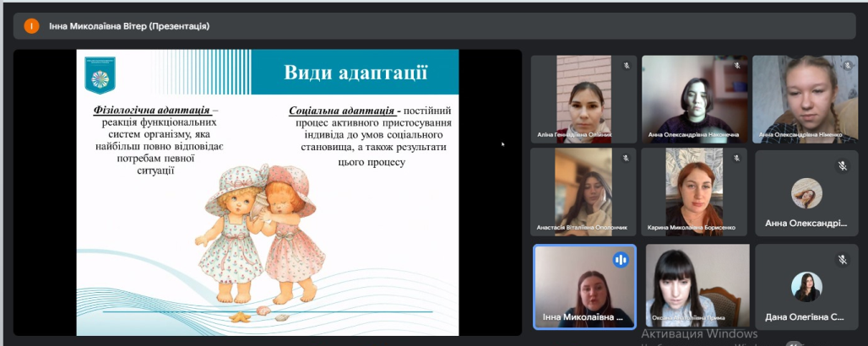Click the slide text 'цього процесу'
Screen dimensions: 868x346
[372, 162]
